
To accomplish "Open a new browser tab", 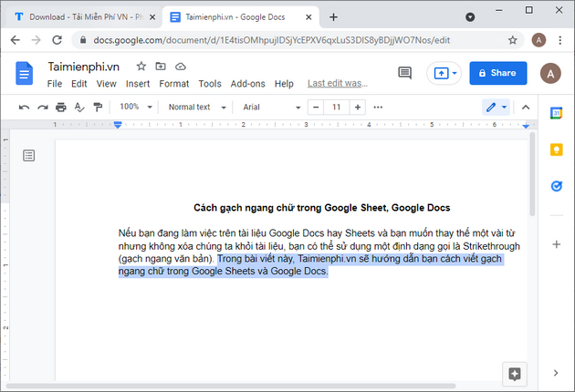I will (333, 16).
